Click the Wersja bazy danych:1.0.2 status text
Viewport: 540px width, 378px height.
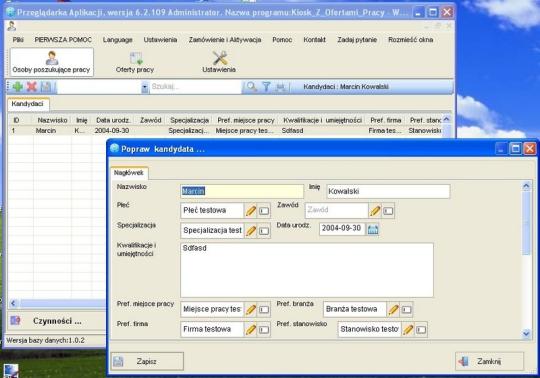[45, 340]
